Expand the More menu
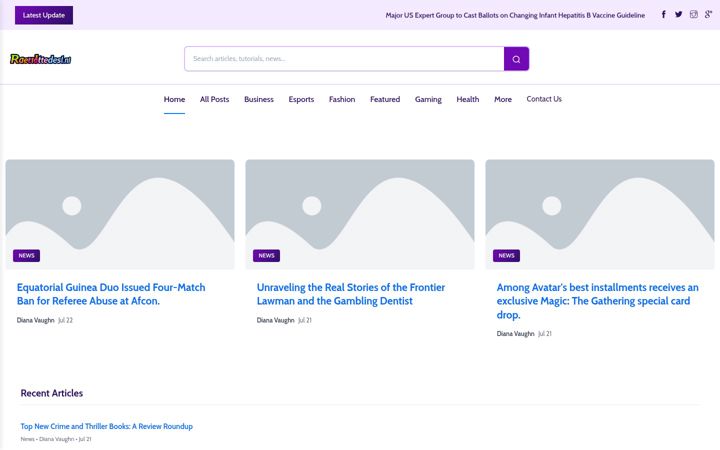The image size is (720, 450). (x=503, y=99)
